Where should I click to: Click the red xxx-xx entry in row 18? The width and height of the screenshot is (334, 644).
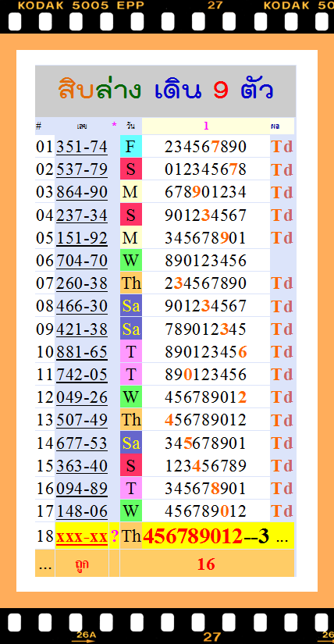(82, 536)
